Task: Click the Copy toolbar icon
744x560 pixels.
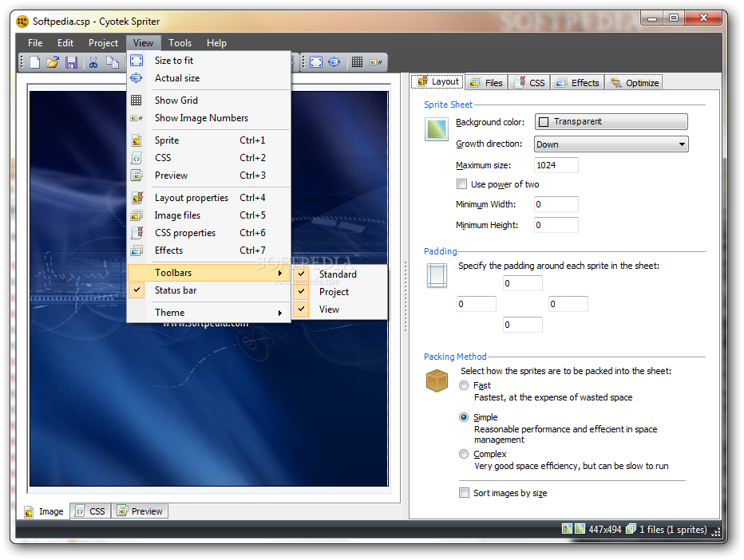Action: click(113, 62)
